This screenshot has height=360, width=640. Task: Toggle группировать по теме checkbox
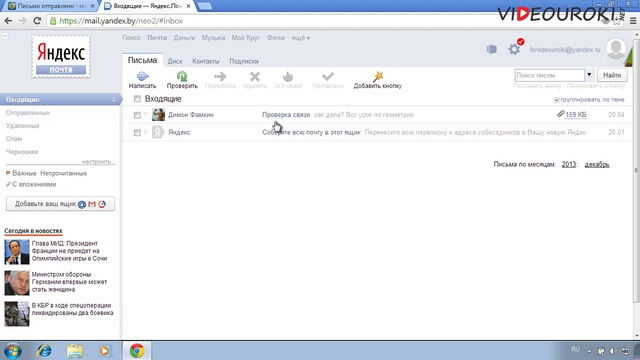pos(556,100)
